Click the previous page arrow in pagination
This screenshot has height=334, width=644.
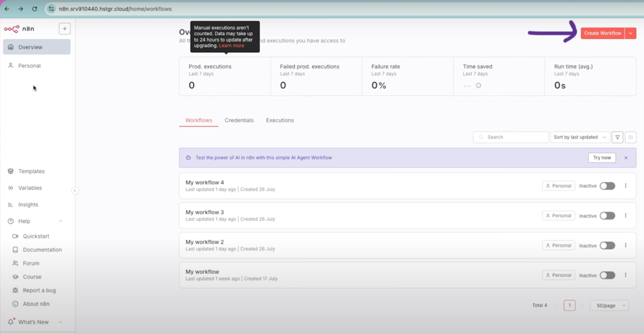coord(557,305)
